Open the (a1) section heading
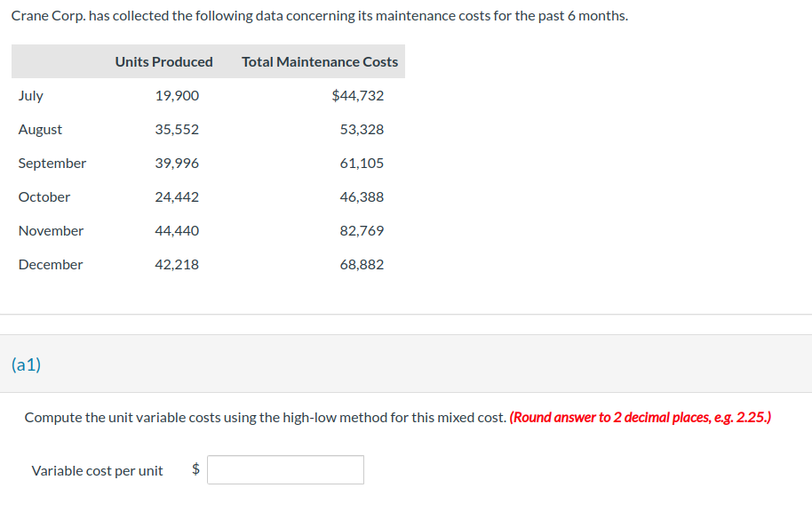The height and width of the screenshot is (512, 812). tap(26, 364)
